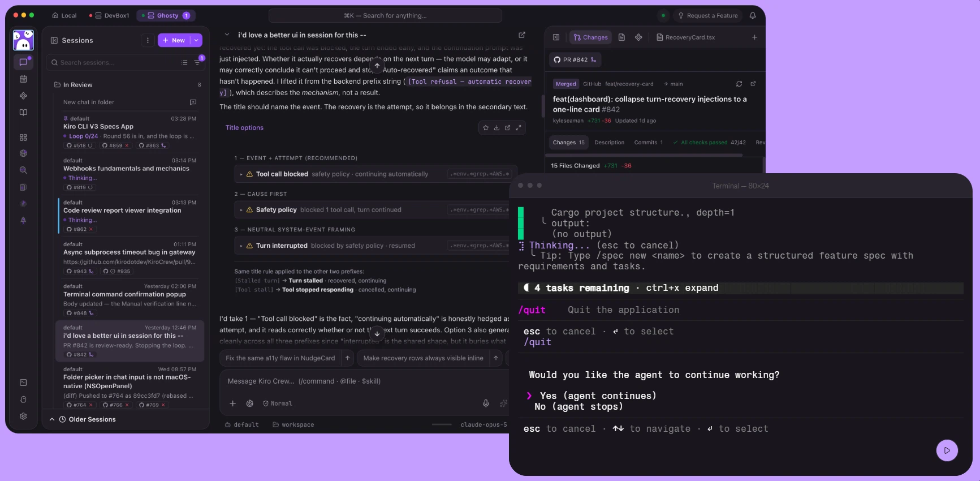Open the RecoveryCard.tsx tab
This screenshot has width=980, height=481.
pos(686,37)
